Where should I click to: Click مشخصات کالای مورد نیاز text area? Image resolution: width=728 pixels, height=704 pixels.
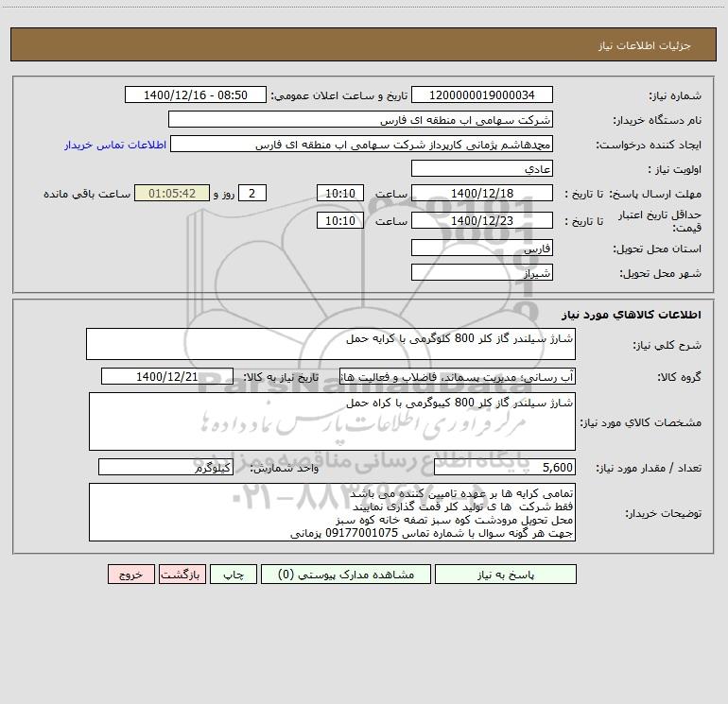click(x=332, y=421)
